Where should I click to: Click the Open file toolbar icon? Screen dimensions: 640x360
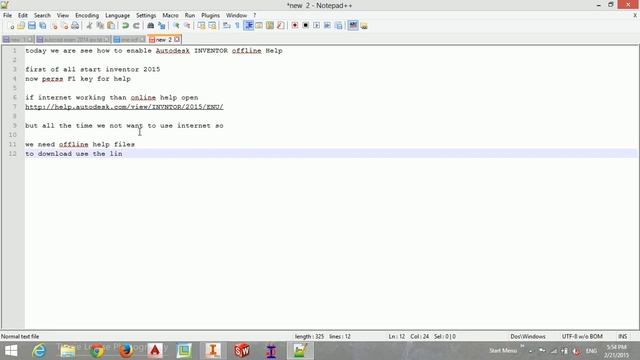tap(21, 26)
